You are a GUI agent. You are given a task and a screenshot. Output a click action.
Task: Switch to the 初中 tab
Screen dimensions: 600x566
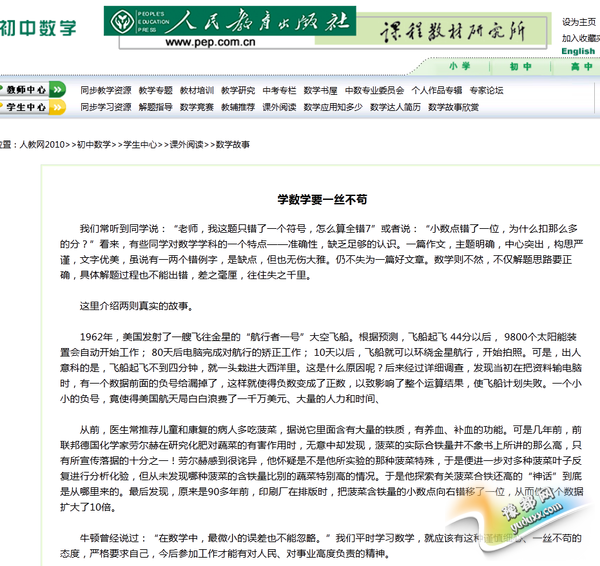(520, 67)
